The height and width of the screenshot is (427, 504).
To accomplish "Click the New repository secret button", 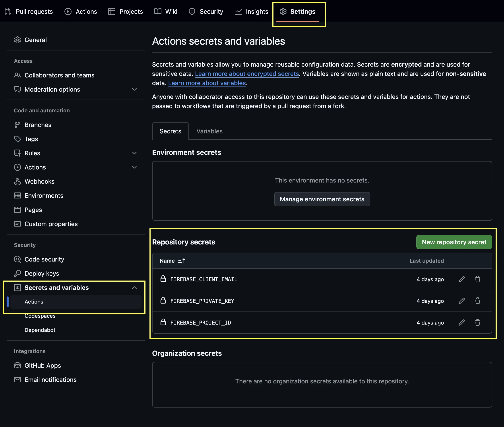I will pyautogui.click(x=454, y=242).
